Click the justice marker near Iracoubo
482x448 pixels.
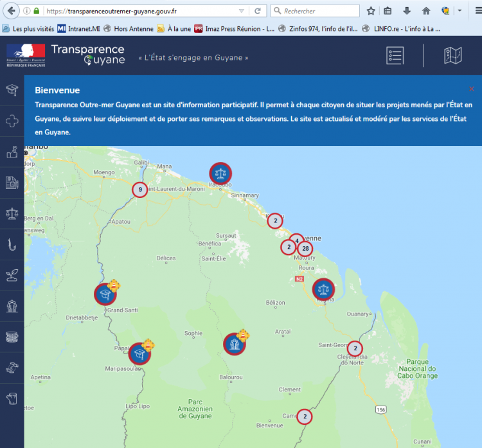click(x=220, y=174)
